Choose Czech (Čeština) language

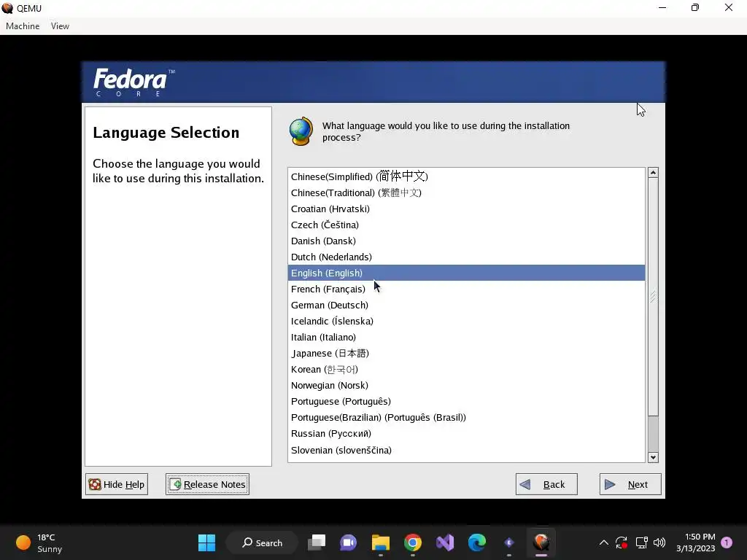tap(466, 225)
